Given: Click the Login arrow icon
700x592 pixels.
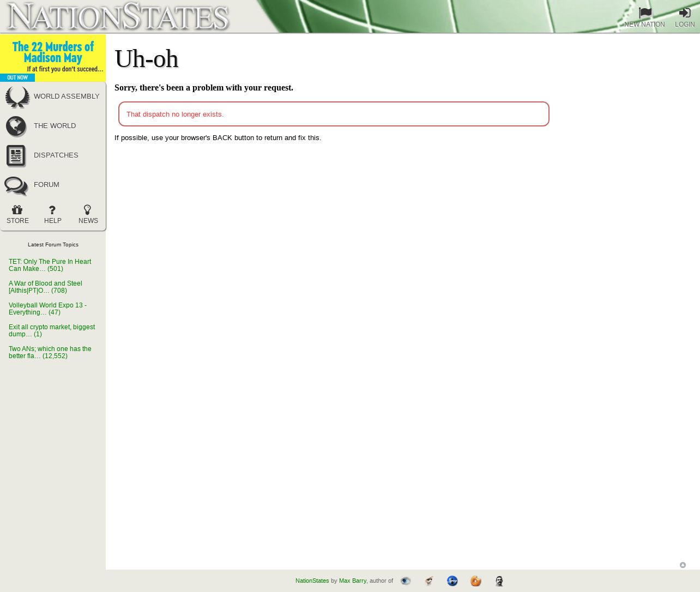Looking at the screenshot, I should pos(685,13).
